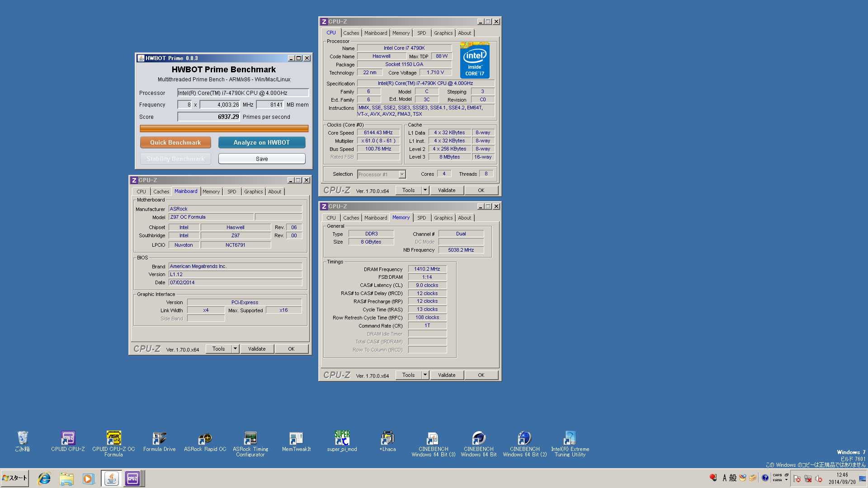Open +Lhaca desktop shortcut

(387, 441)
